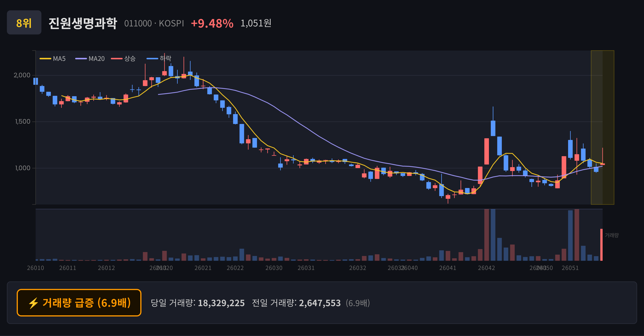Image resolution: width=644 pixels, height=336 pixels.
Task: Click the 8위 rank badge
Action: point(24,22)
